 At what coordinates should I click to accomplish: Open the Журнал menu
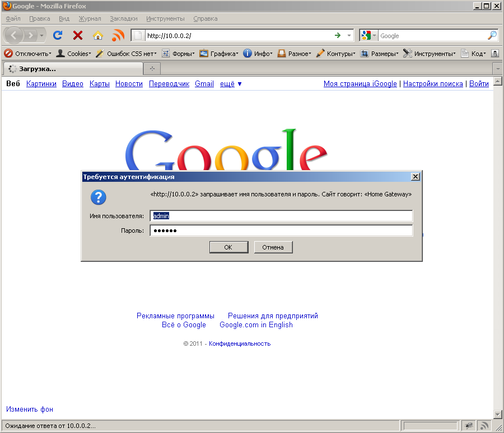click(x=90, y=18)
